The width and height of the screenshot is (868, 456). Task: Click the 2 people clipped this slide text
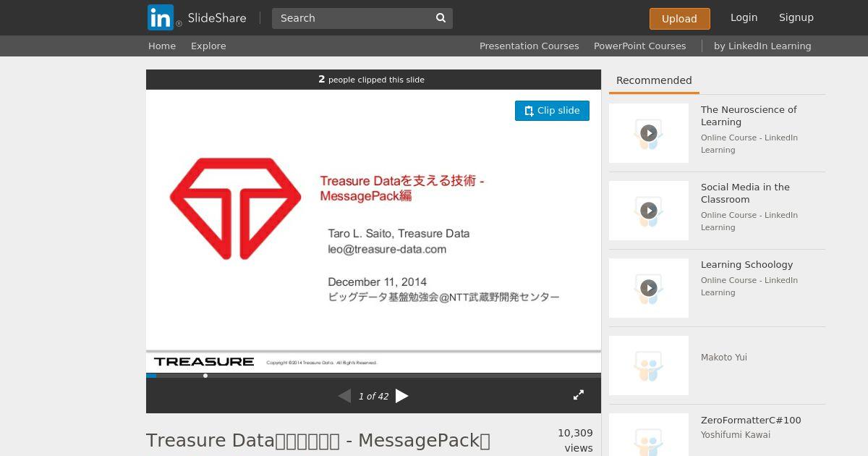coord(371,80)
